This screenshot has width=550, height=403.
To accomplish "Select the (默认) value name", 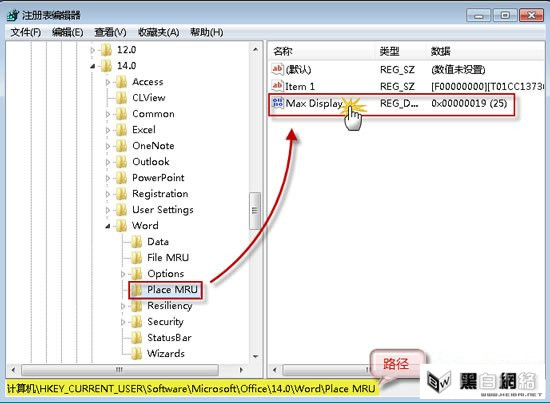I will coord(299,69).
